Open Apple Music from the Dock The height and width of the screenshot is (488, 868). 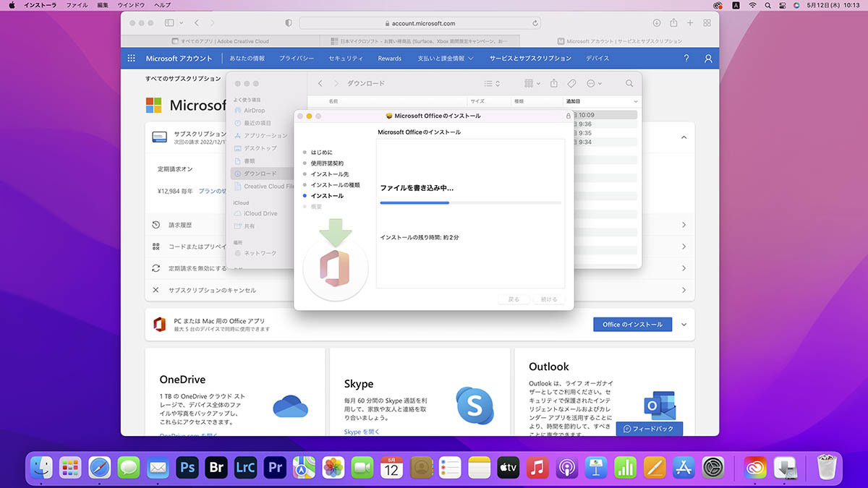(x=537, y=468)
